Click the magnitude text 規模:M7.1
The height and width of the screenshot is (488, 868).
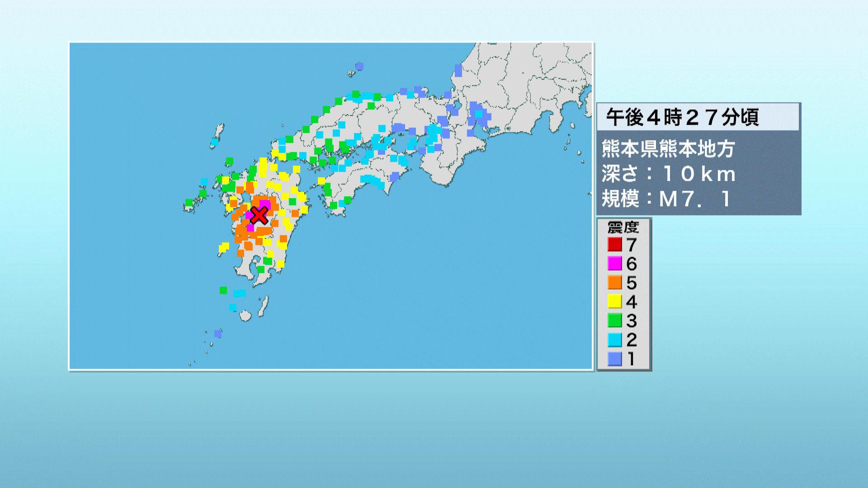(x=666, y=199)
